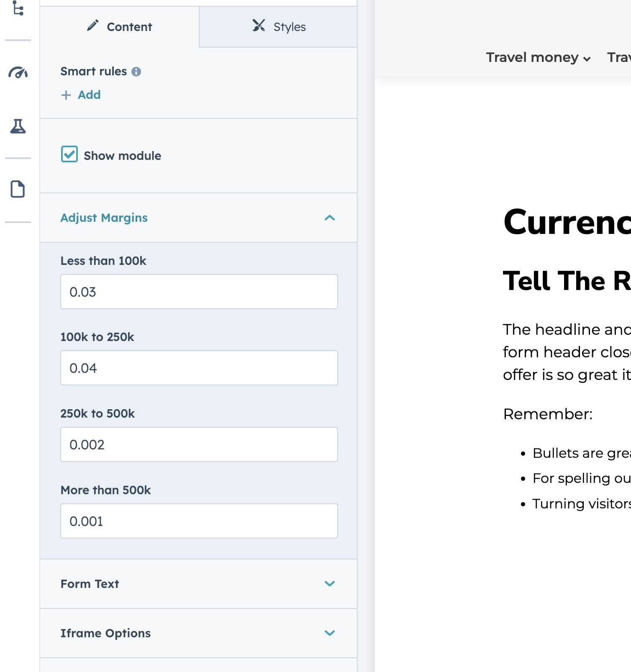
Task: Click the plus icon beside Add
Action: pos(66,95)
